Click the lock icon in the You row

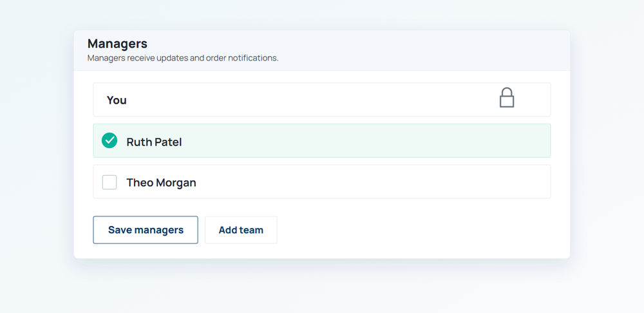tap(507, 98)
